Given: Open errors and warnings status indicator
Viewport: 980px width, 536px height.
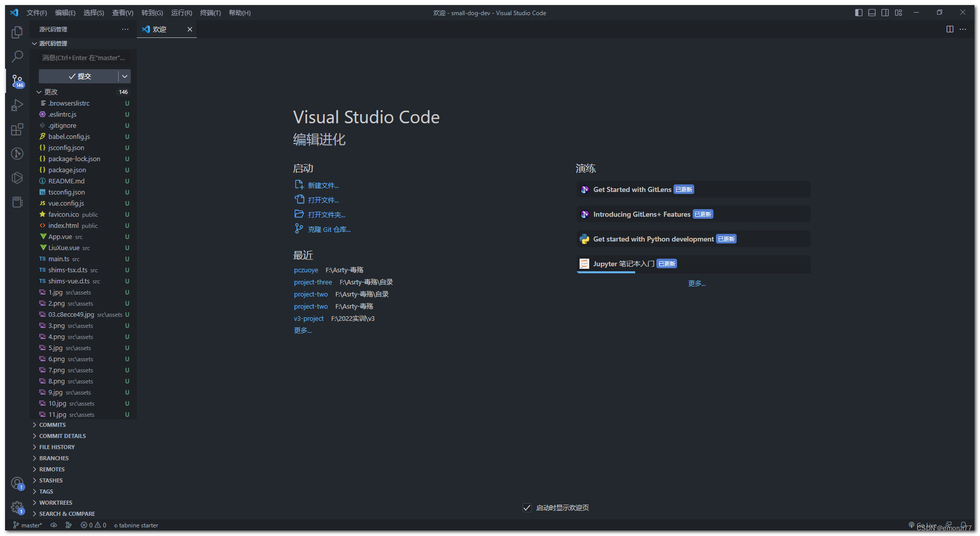Looking at the screenshot, I should pos(93,525).
